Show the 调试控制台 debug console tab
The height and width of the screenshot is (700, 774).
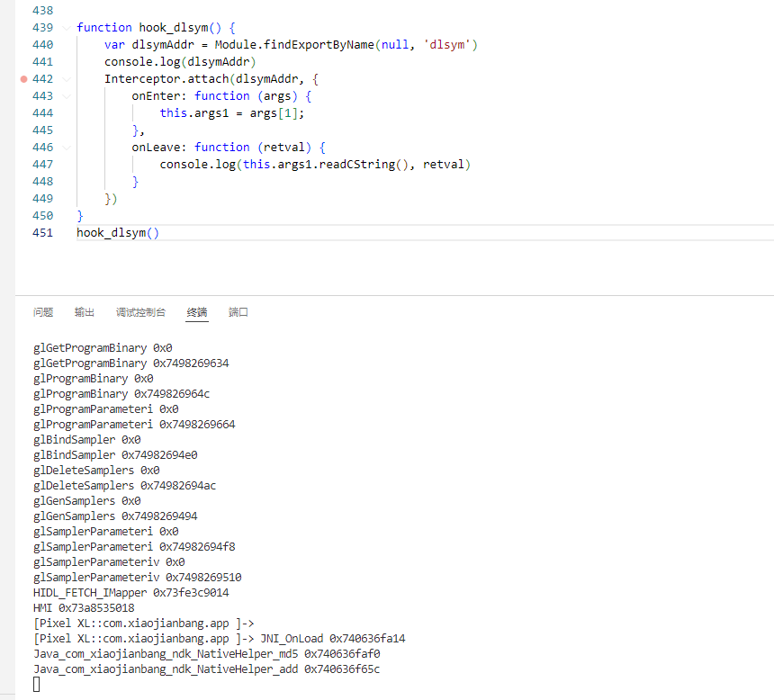coord(140,312)
